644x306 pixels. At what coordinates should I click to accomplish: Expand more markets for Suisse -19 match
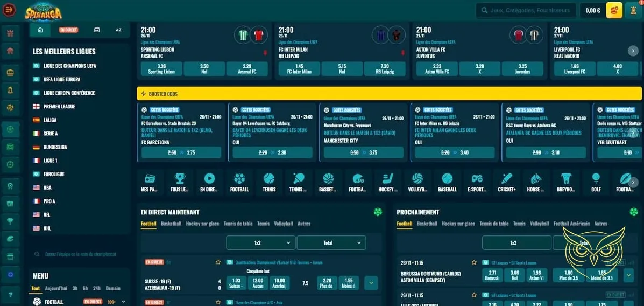pyautogui.click(x=371, y=282)
